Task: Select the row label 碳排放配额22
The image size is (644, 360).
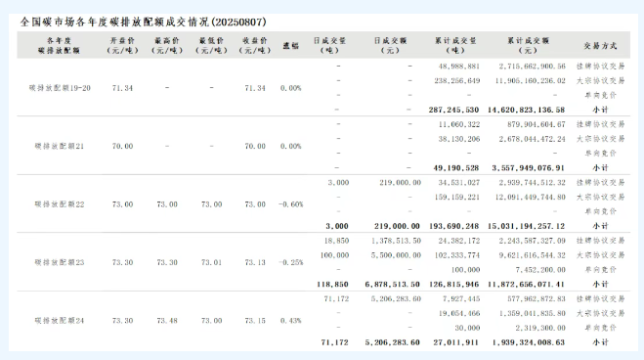Action: (60, 204)
